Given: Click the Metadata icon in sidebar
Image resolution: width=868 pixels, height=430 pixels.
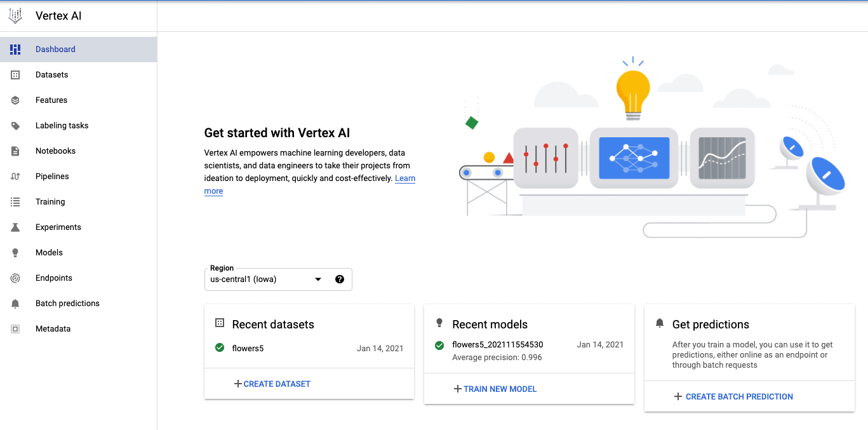Looking at the screenshot, I should pyautogui.click(x=15, y=329).
